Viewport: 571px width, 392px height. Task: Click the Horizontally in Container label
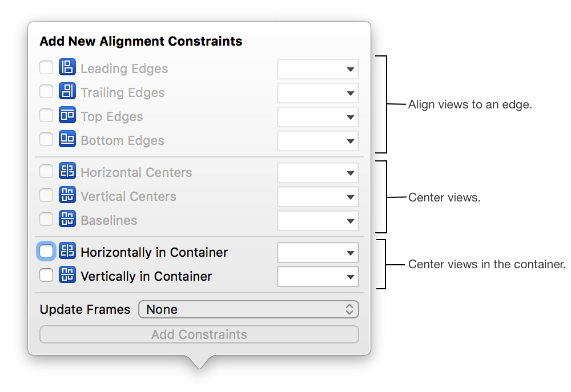tap(154, 252)
